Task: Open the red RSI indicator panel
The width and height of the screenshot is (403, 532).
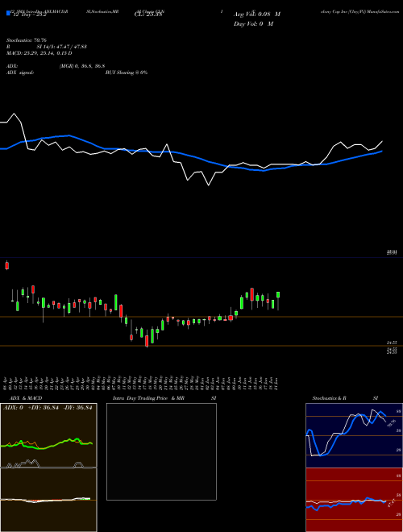Action: point(354,500)
